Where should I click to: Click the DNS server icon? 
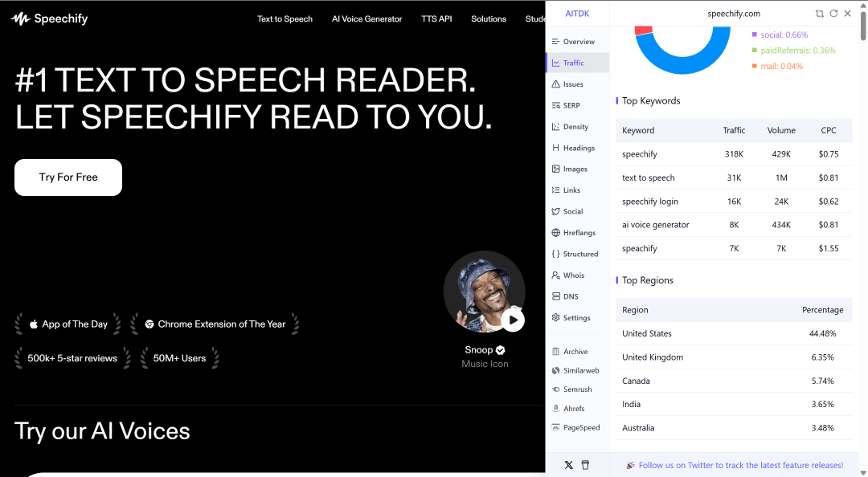556,296
